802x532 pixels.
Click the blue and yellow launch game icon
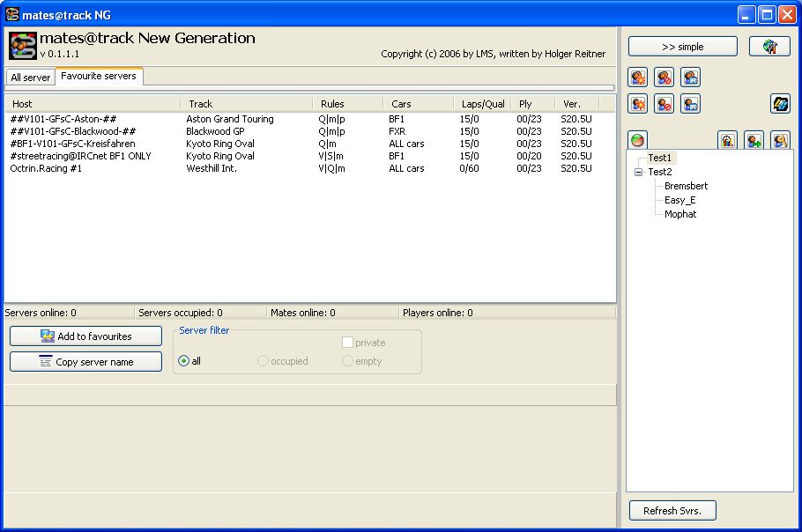pyautogui.click(x=780, y=104)
